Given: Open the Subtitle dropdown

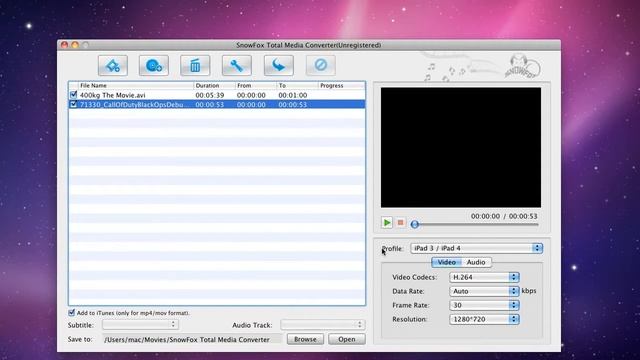Looking at the screenshot, I should click(140, 325).
